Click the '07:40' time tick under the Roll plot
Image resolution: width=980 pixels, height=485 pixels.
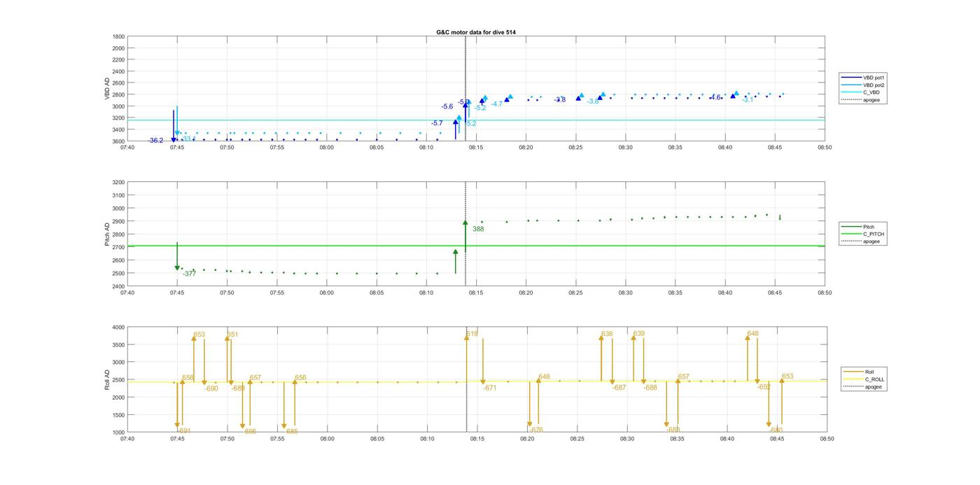click(127, 439)
